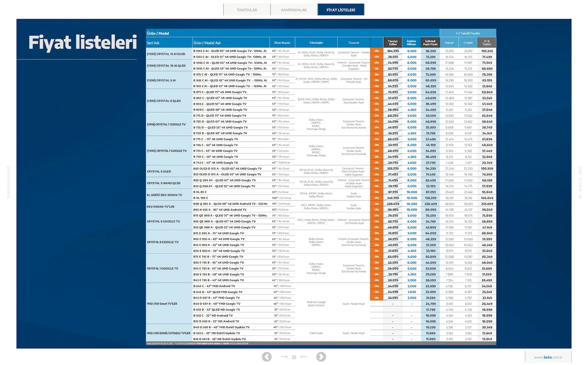Go to the next catalog page arrow
Image resolution: width=588 pixels, height=365 pixels.
[321, 357]
